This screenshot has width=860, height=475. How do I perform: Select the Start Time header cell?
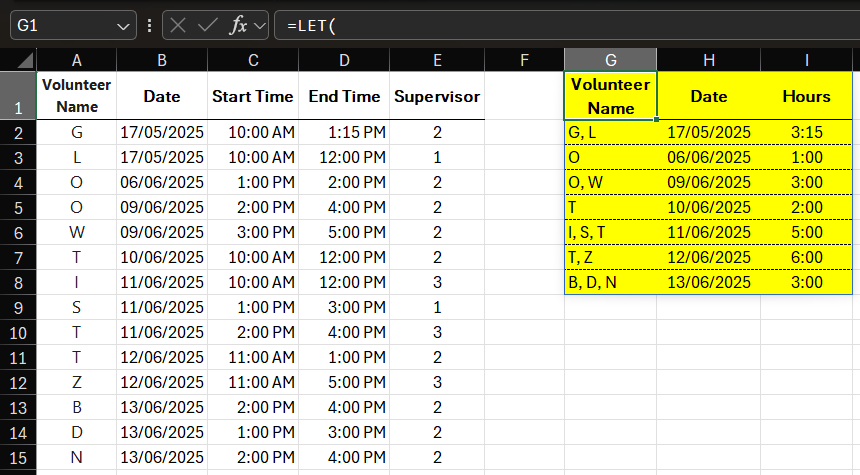tap(253, 96)
